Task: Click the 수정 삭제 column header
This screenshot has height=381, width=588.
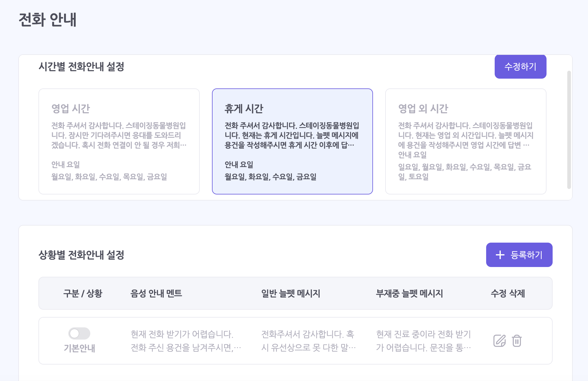Action: pos(508,294)
